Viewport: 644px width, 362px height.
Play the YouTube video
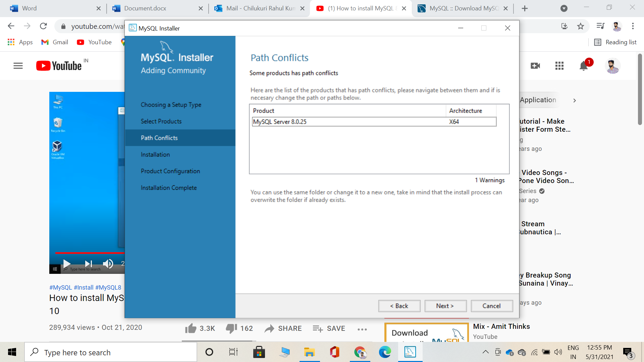tap(67, 264)
